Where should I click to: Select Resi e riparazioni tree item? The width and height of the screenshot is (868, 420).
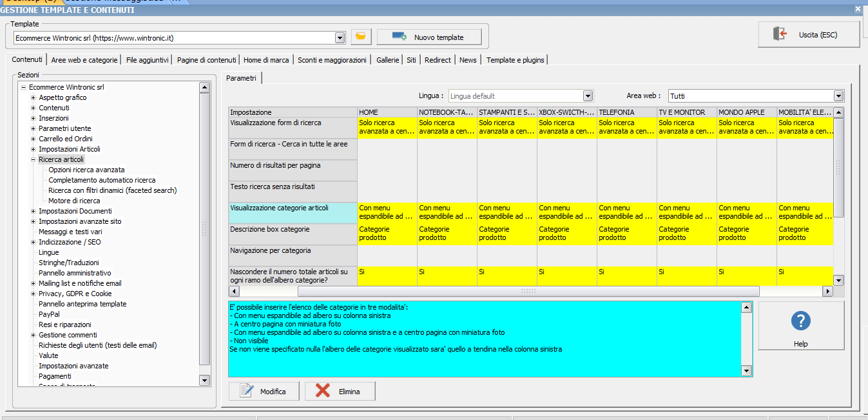65,325
